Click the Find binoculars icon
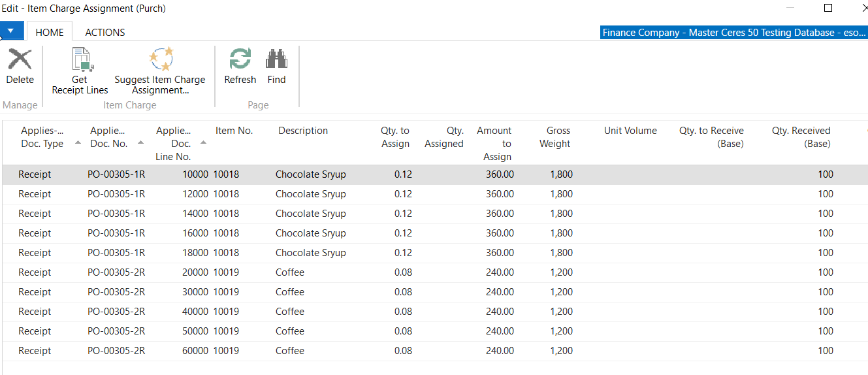The height and width of the screenshot is (375, 868). coord(276,60)
